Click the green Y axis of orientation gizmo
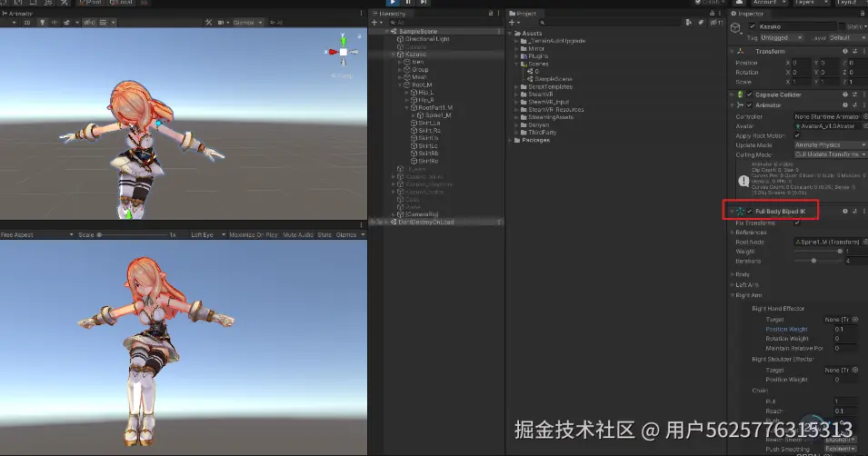The image size is (868, 456). (x=344, y=40)
